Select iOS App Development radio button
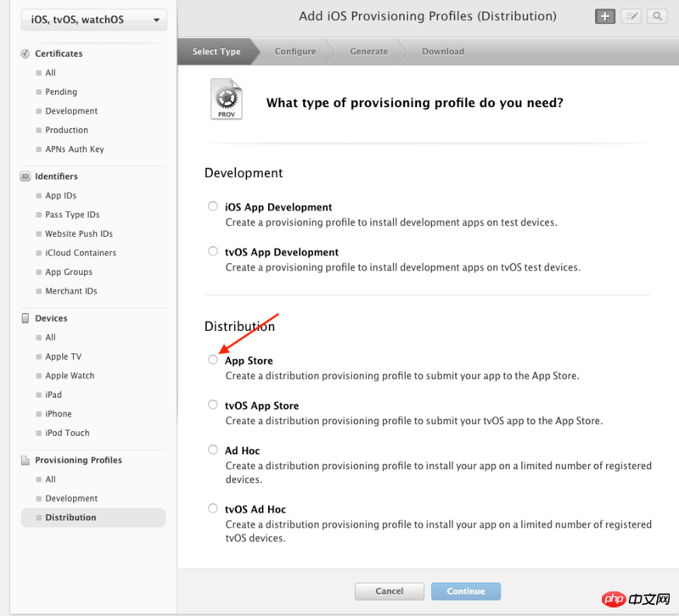 tap(213, 206)
